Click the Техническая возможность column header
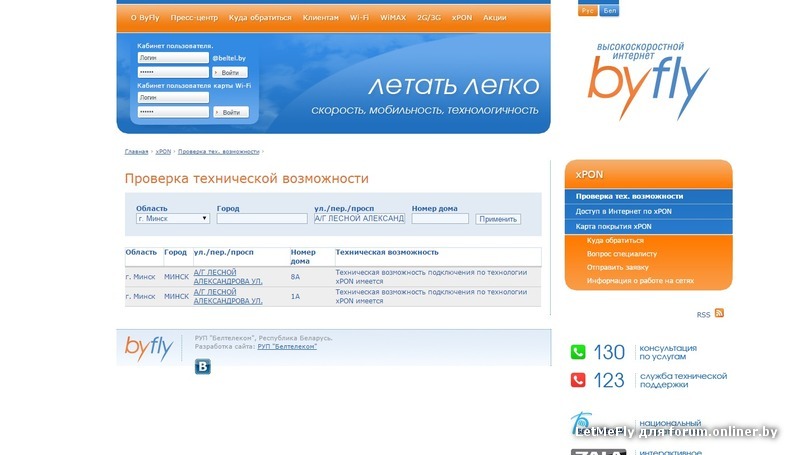 coord(387,252)
